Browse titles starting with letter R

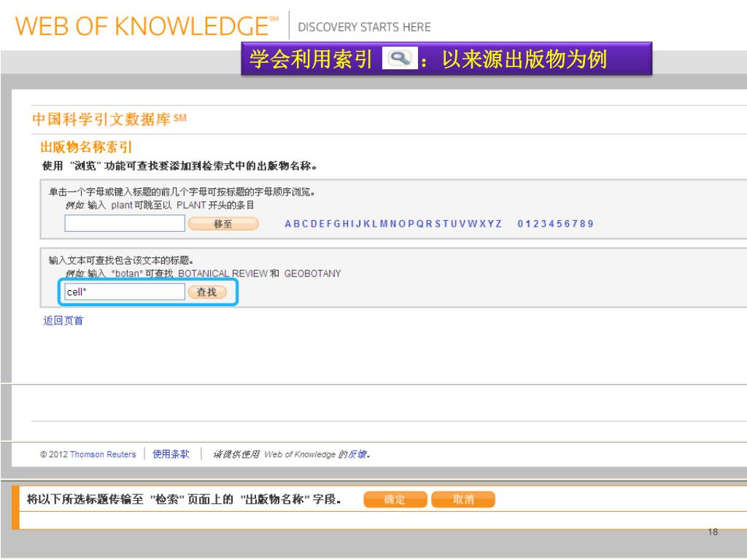pos(429,224)
